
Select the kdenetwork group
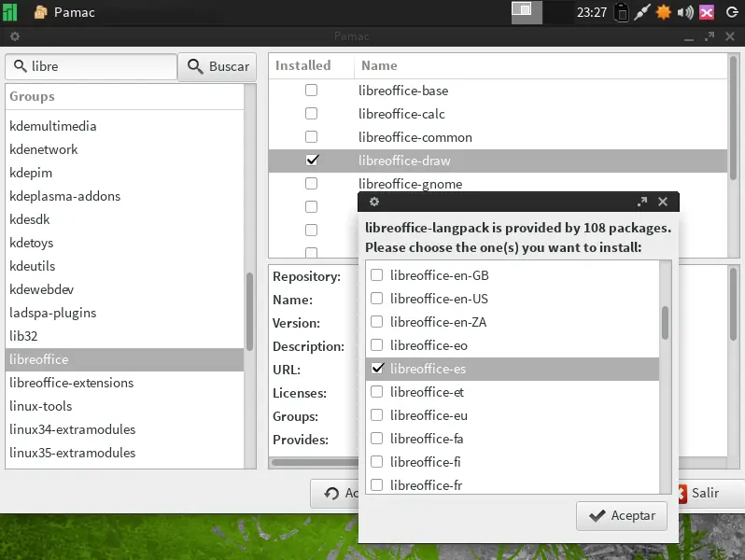(x=124, y=149)
